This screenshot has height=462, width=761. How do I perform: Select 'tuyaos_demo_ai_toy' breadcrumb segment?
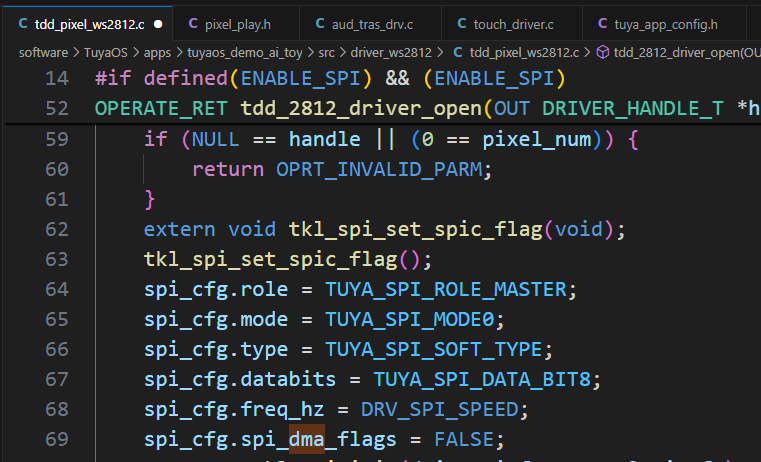click(x=245, y=52)
